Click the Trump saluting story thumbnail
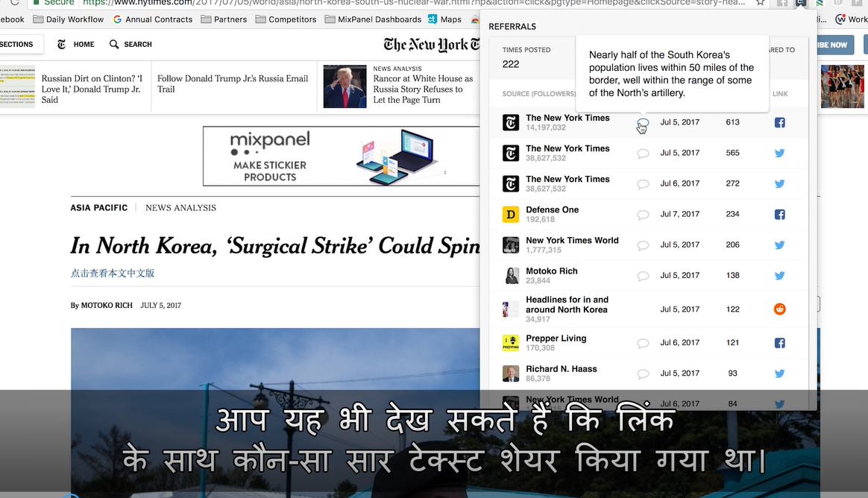 pos(345,86)
